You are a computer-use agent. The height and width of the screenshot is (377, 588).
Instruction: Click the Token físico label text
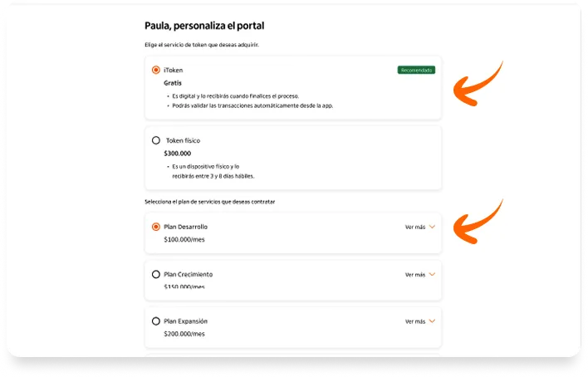click(183, 140)
